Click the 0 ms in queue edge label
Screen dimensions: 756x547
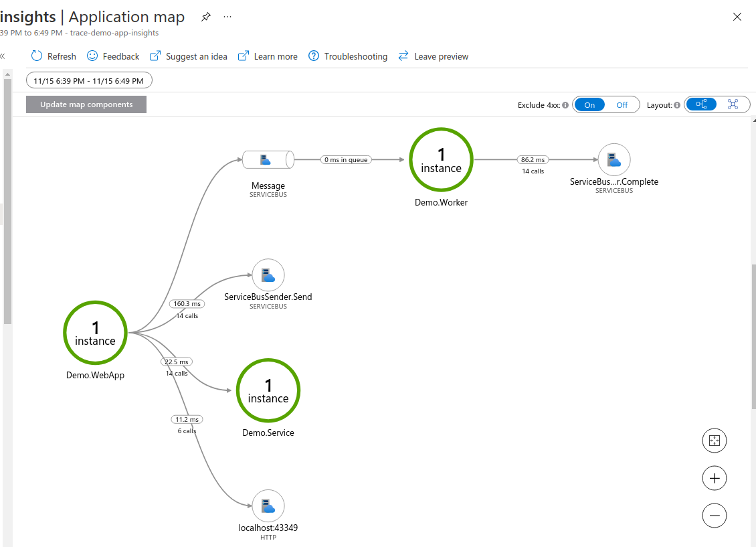click(x=346, y=159)
